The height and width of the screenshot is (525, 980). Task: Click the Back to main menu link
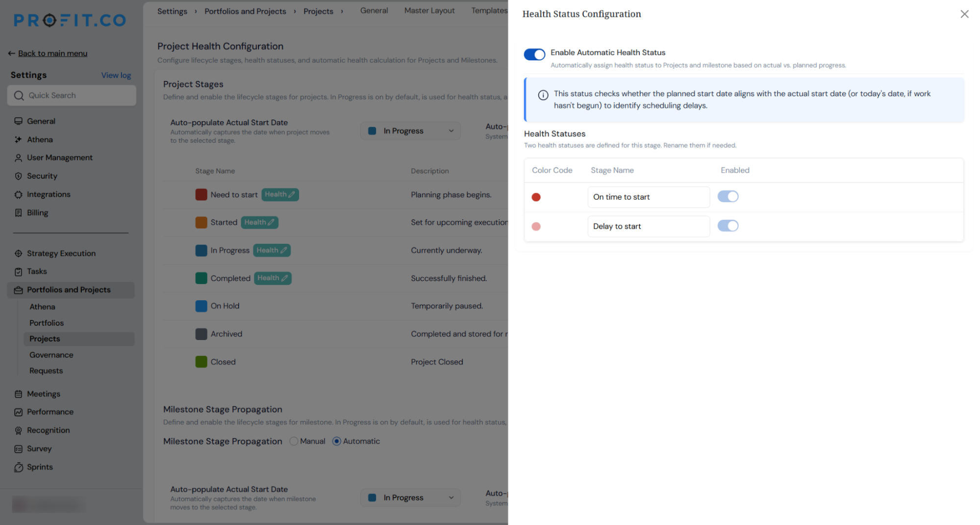[x=52, y=53]
